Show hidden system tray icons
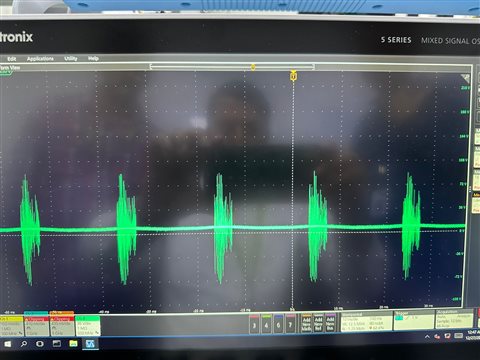480x360 pixels. [x=427, y=337]
